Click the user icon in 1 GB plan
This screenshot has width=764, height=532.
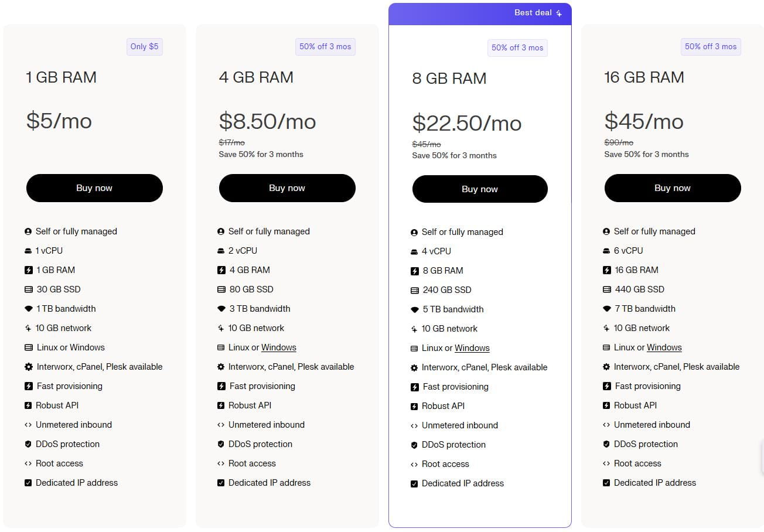(28, 231)
